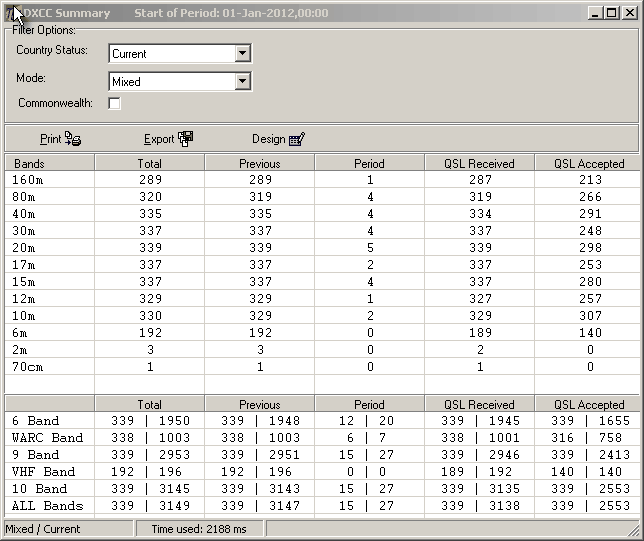Click the Time used 2188 ms status panel

[200, 529]
